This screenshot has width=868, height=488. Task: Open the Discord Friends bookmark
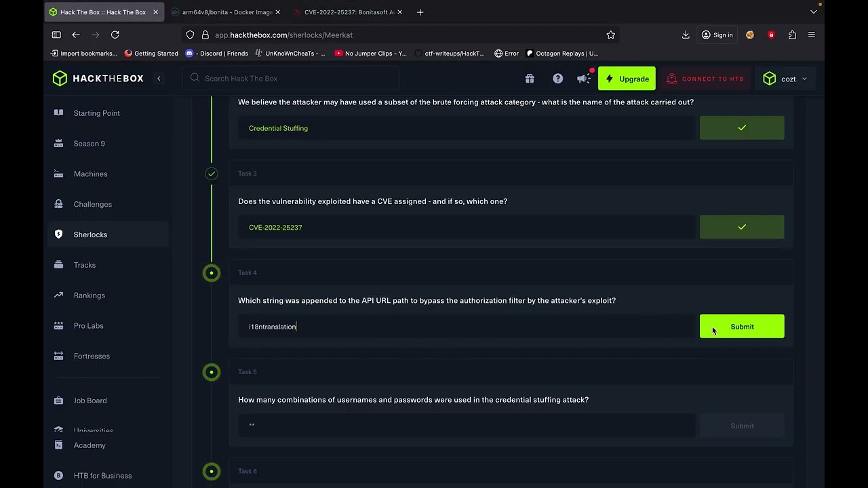[217, 54]
